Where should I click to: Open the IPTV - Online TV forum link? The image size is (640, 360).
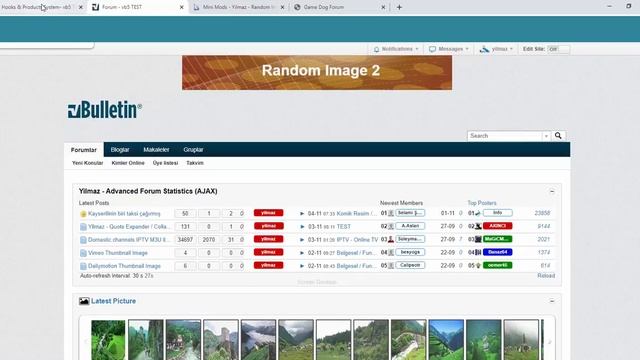click(357, 240)
